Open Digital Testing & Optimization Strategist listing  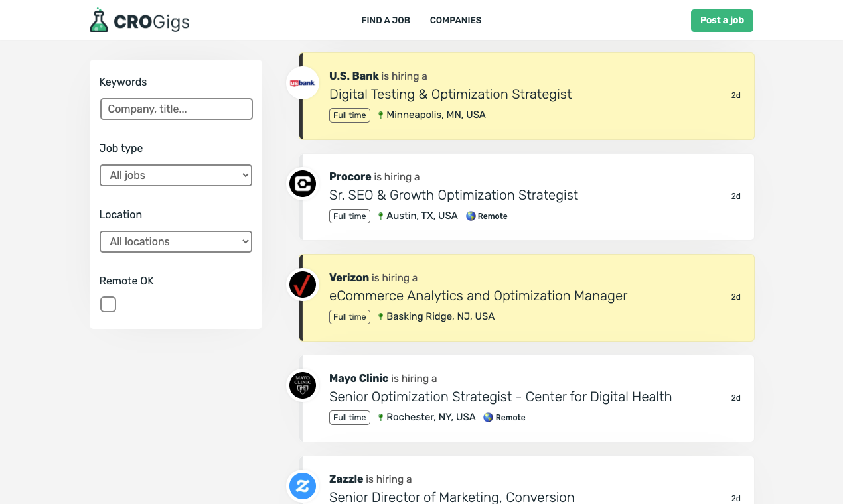click(450, 94)
